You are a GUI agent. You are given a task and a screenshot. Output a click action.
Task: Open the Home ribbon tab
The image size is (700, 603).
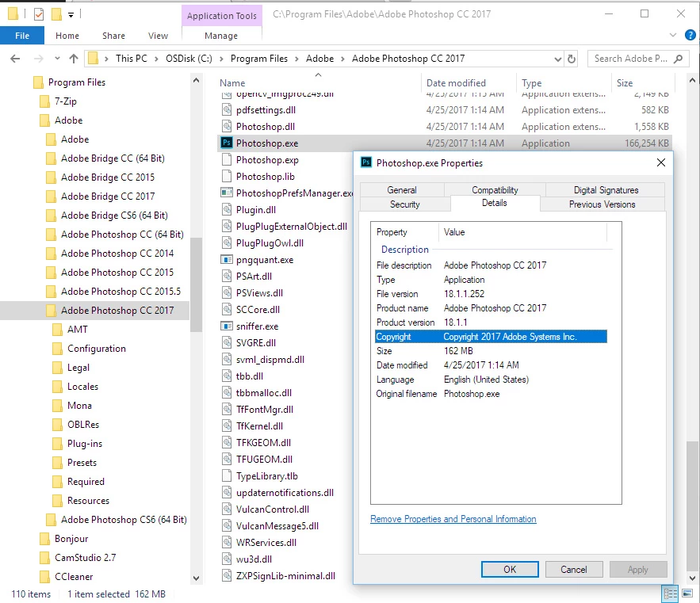click(67, 35)
